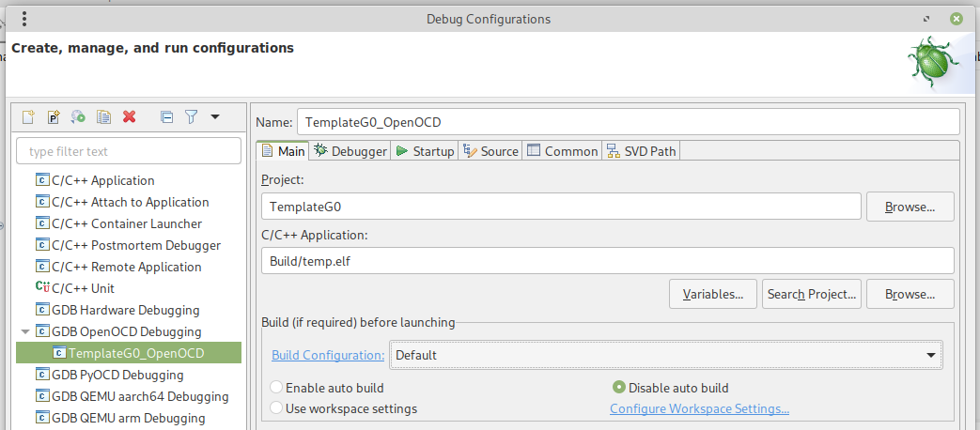Collapse the GDB OpenOCD Debugging tree node
The width and height of the screenshot is (980, 430).
[24, 331]
